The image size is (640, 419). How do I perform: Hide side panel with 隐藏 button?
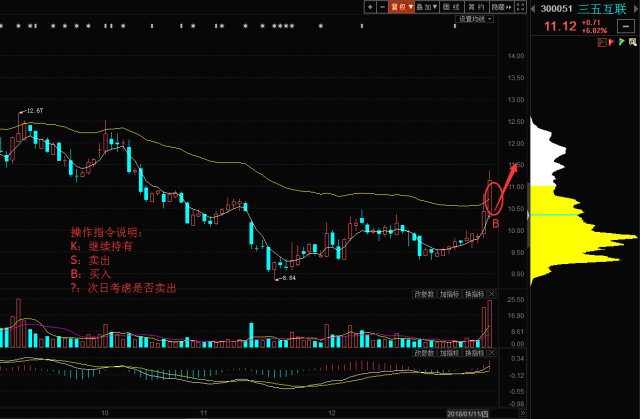point(498,6)
